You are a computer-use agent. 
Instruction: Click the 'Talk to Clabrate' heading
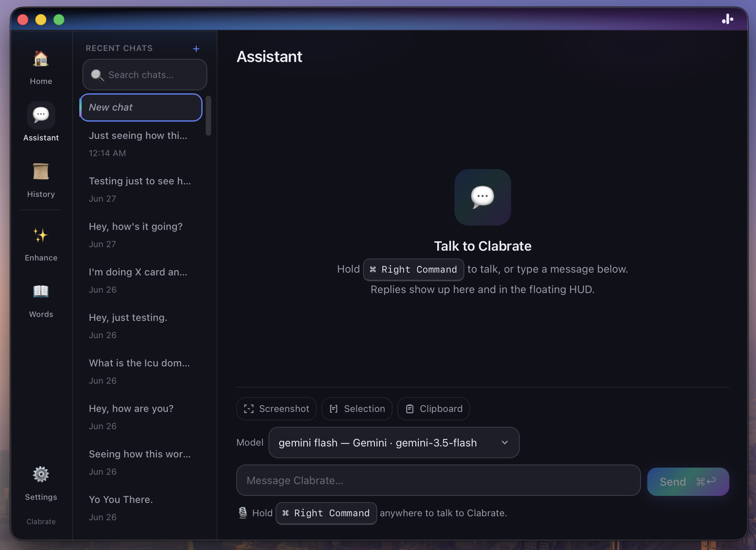pyautogui.click(x=482, y=246)
